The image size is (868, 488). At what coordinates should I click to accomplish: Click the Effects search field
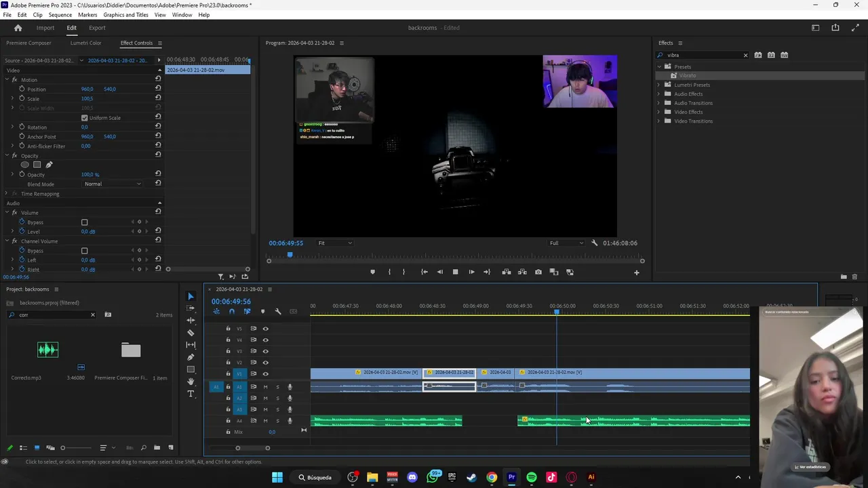point(703,55)
